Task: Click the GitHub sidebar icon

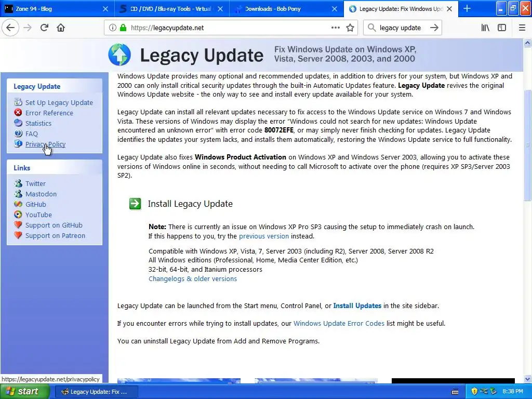Action: pyautogui.click(x=18, y=204)
